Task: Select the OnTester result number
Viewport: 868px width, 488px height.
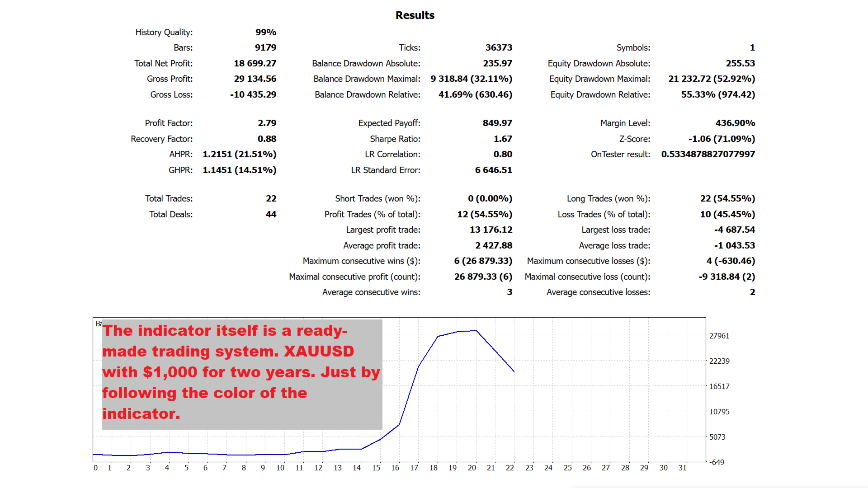Action: (x=708, y=154)
